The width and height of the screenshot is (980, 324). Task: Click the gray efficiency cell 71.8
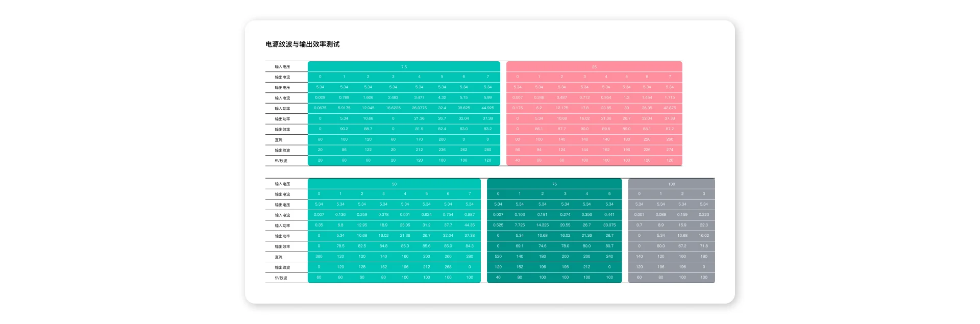pos(704,246)
